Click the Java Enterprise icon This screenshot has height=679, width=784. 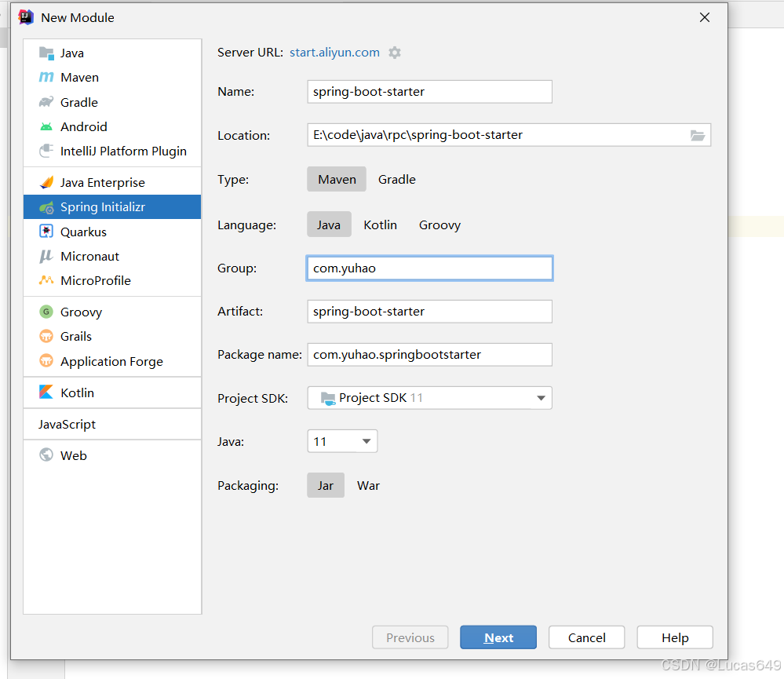[46, 182]
